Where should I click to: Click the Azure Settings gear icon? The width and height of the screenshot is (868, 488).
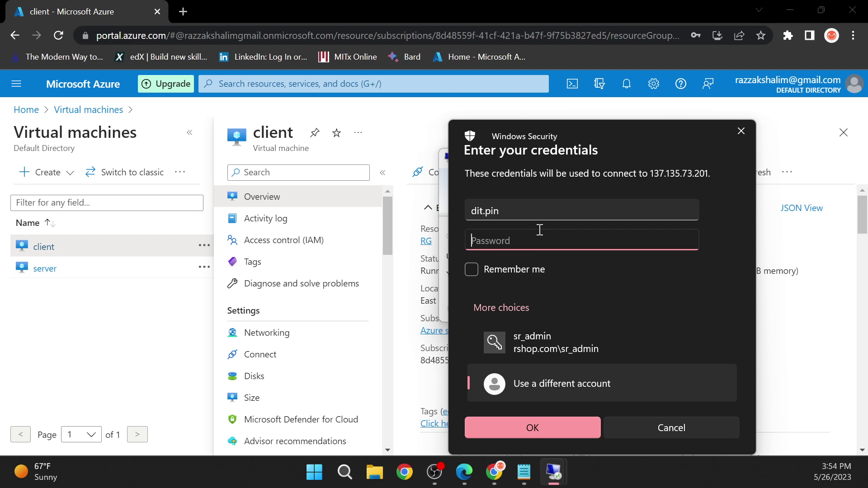[653, 84]
